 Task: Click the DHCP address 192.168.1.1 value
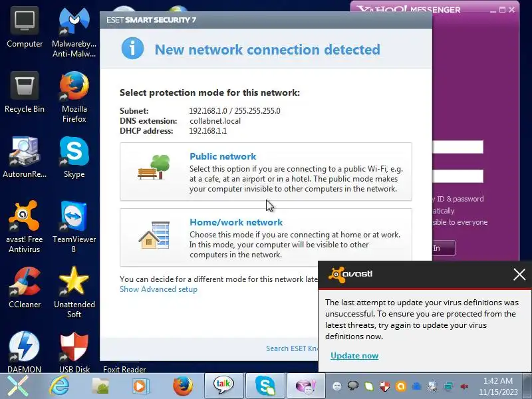click(x=208, y=131)
